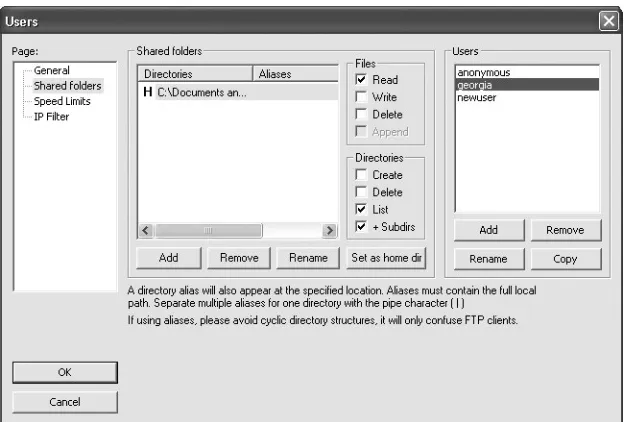
Task: Enable the Files Write checkbox
Action: tap(361, 97)
